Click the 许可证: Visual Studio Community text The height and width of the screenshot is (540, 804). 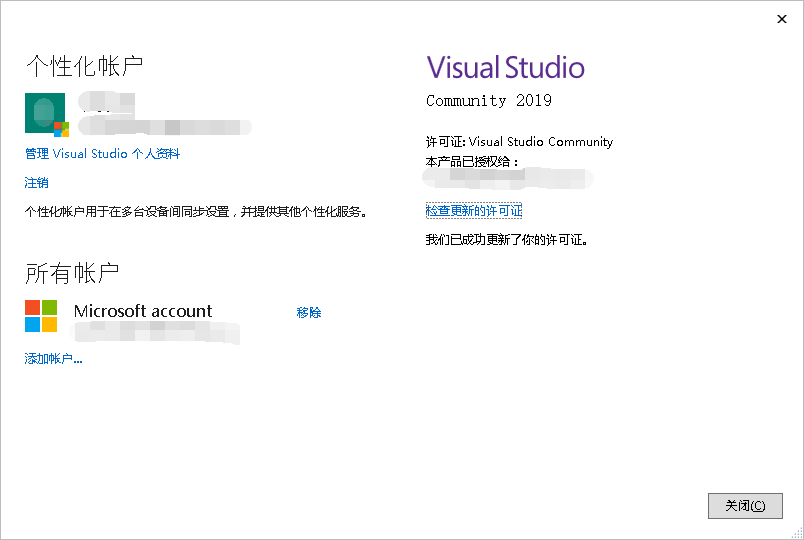tap(519, 142)
